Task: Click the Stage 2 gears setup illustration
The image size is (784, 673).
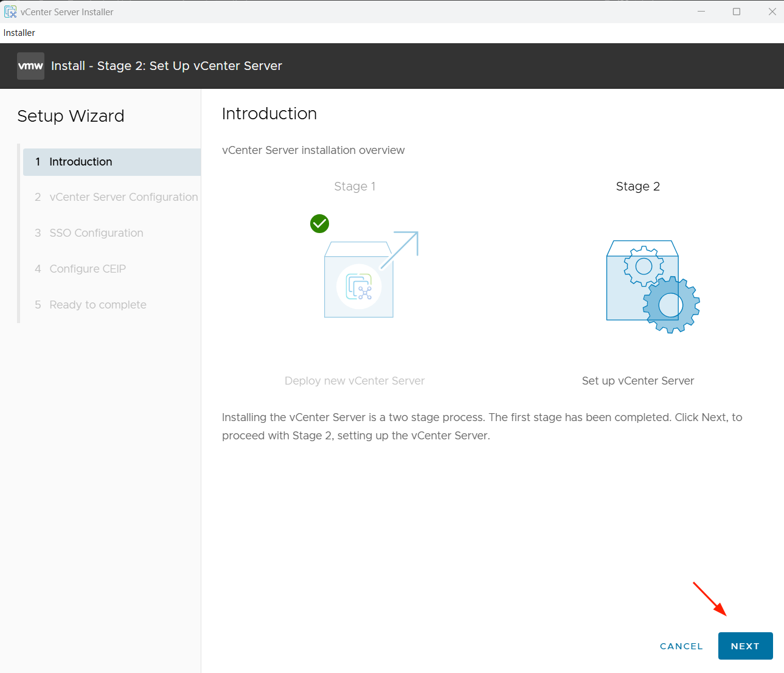Action: point(653,287)
